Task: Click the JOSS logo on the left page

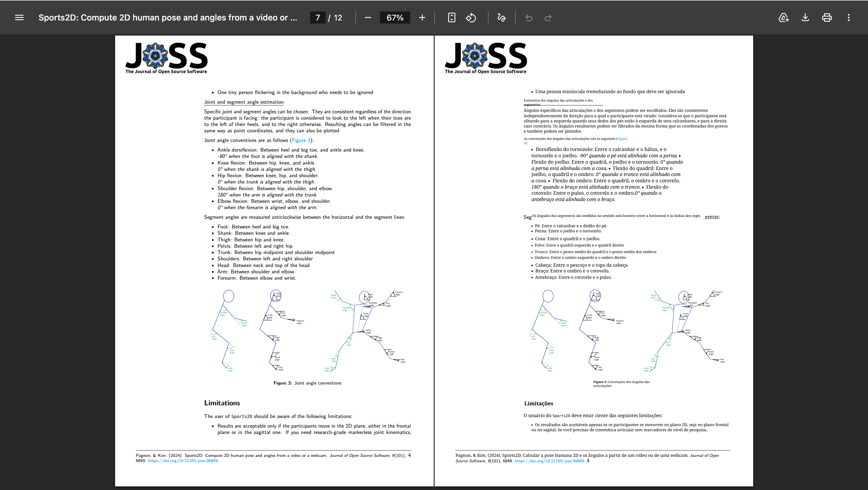Action: click(x=166, y=58)
